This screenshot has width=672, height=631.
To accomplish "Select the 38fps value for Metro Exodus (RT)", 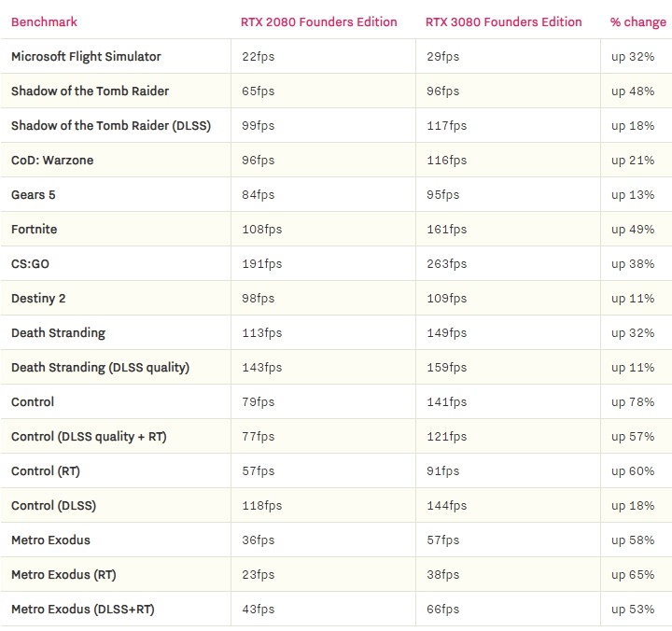I will coord(442,574).
